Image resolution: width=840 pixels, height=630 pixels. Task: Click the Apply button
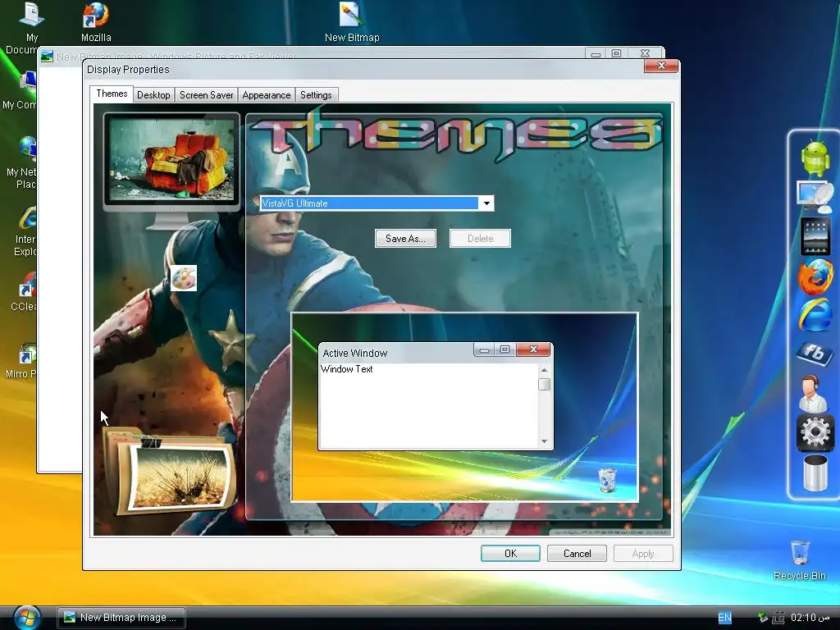[643, 554]
